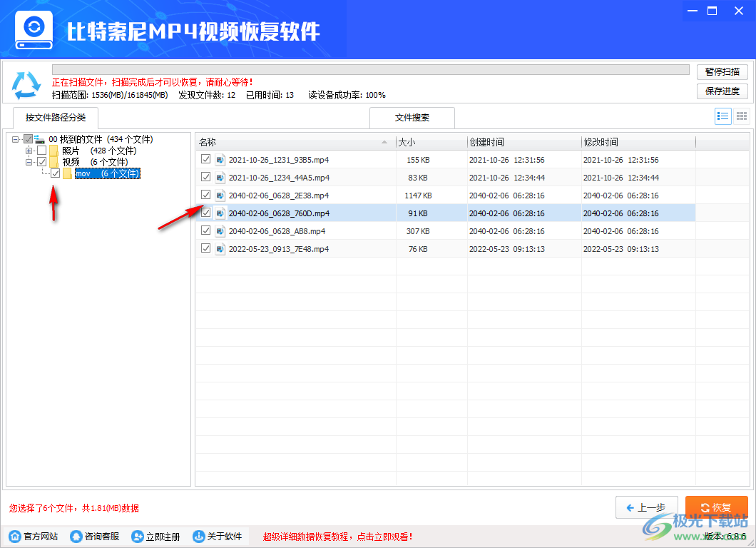The height and width of the screenshot is (548, 756).
Task: Click modified time 2022-05-23 09:13:13
Action: tap(621, 249)
